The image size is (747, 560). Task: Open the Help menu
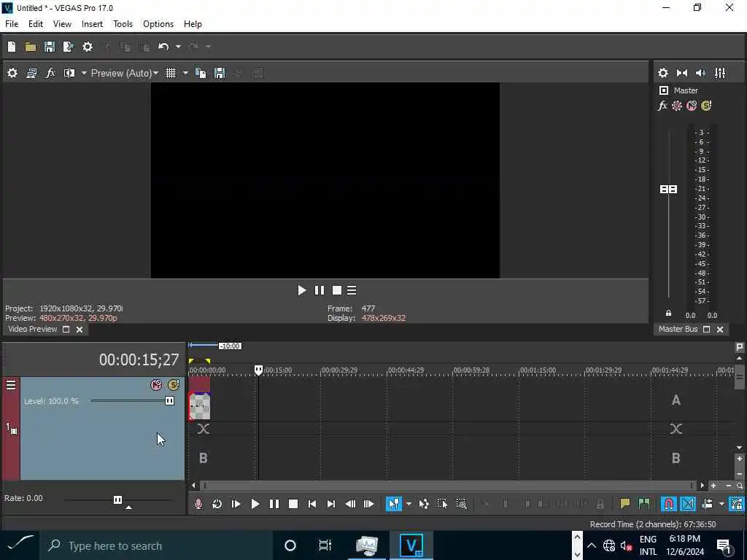(193, 24)
